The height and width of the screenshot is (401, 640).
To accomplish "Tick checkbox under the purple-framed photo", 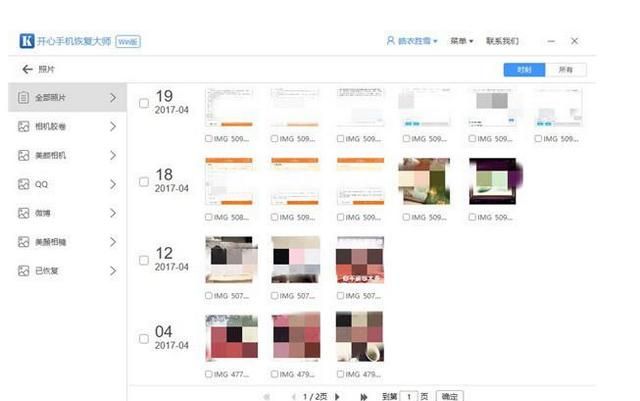I will click(x=472, y=217).
